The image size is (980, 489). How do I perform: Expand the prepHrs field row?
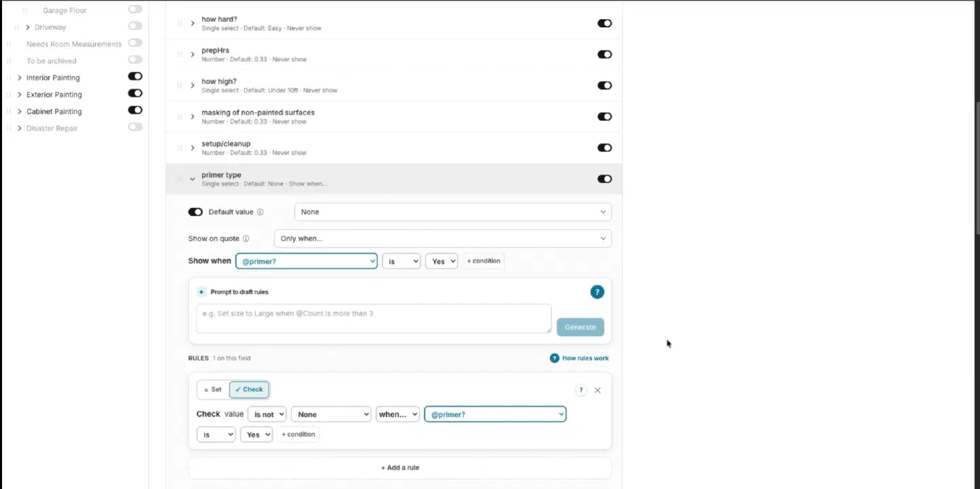193,54
